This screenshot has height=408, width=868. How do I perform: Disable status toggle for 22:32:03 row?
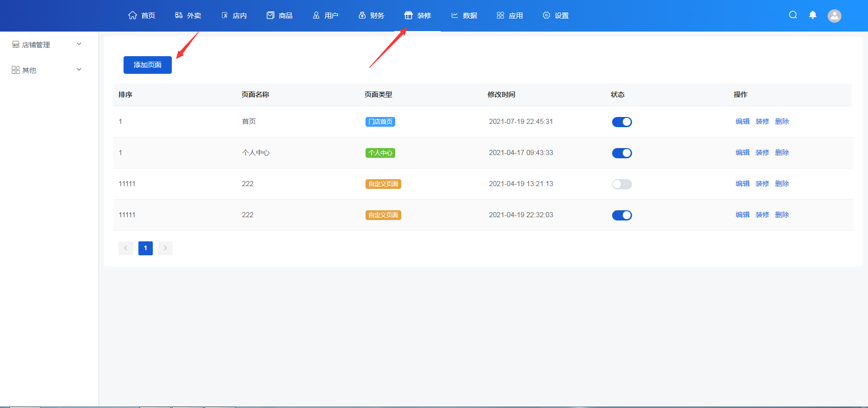(x=622, y=215)
